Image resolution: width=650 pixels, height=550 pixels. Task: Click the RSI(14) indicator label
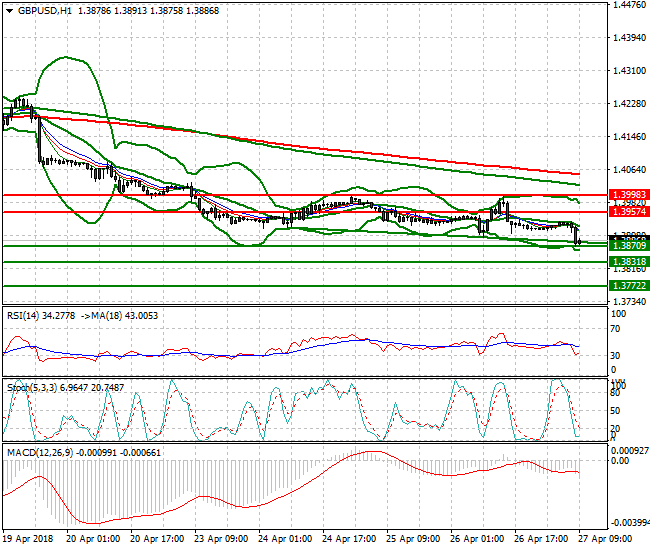[x=23, y=315]
